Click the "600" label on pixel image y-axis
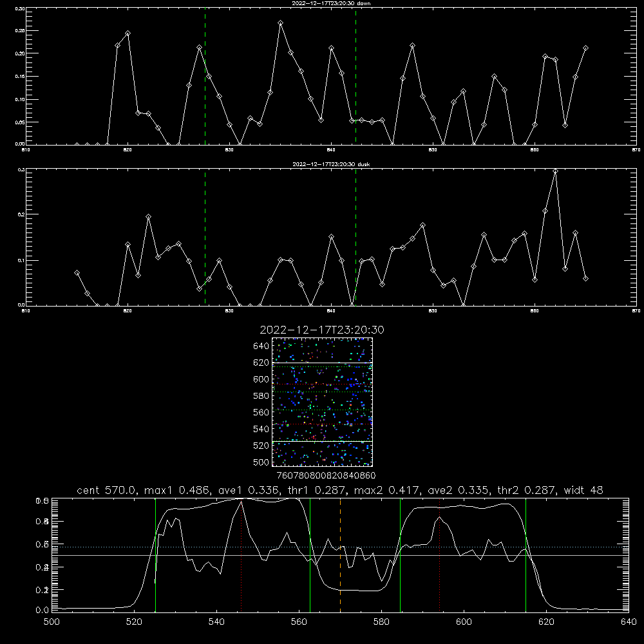The height and width of the screenshot is (644, 644). point(261,379)
